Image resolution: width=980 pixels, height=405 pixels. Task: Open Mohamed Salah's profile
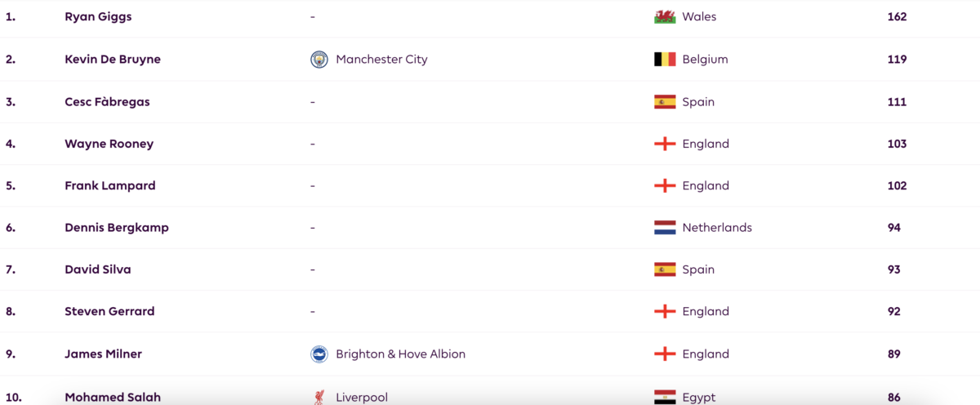tap(113, 398)
